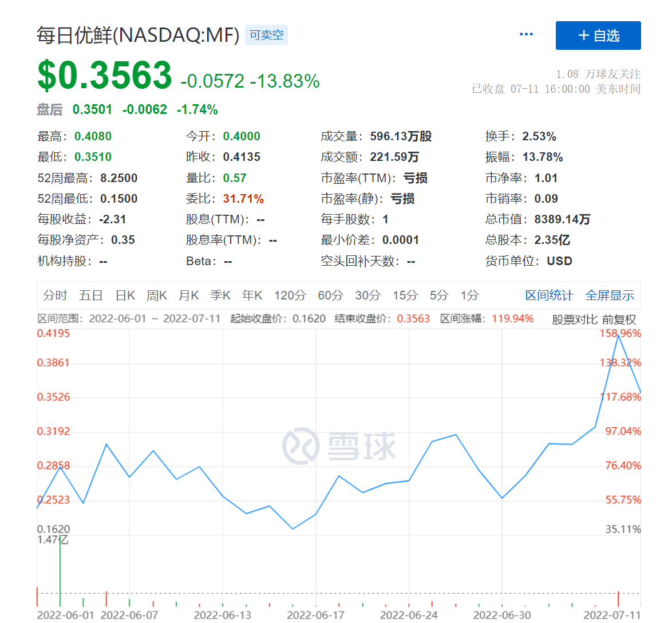Image resolution: width=672 pixels, height=623 pixels.
Task: Switch to the 1分 interval
Action: 469,295
